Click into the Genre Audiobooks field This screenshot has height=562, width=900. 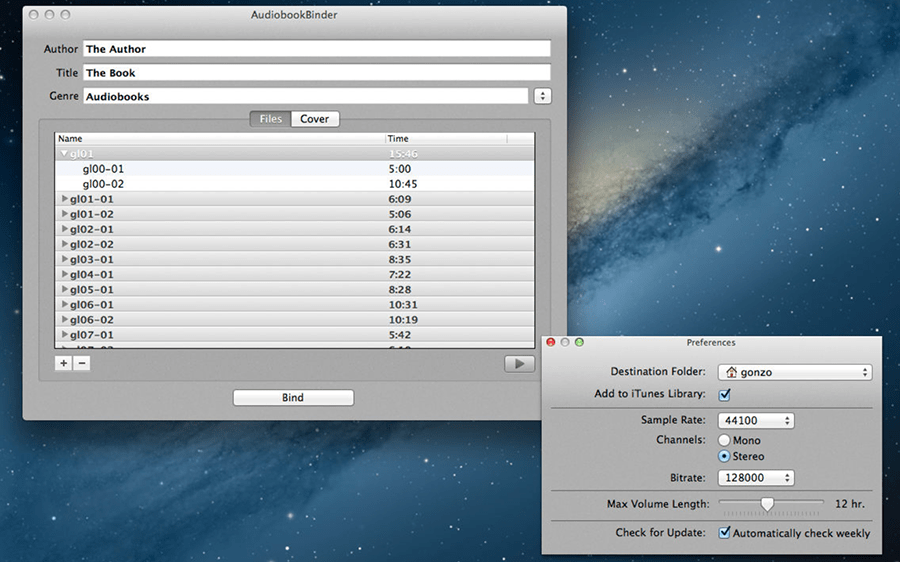pyautogui.click(x=306, y=96)
